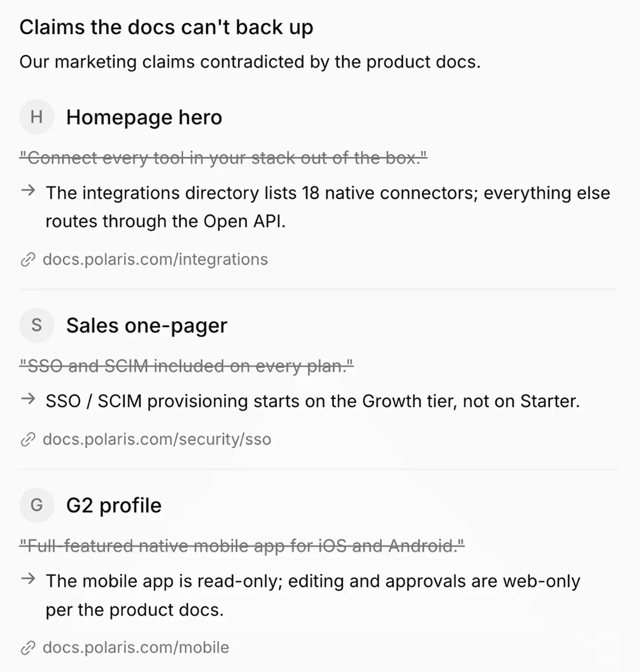Select the G2 profile heading
Screen dimensions: 640x672
click(114, 505)
